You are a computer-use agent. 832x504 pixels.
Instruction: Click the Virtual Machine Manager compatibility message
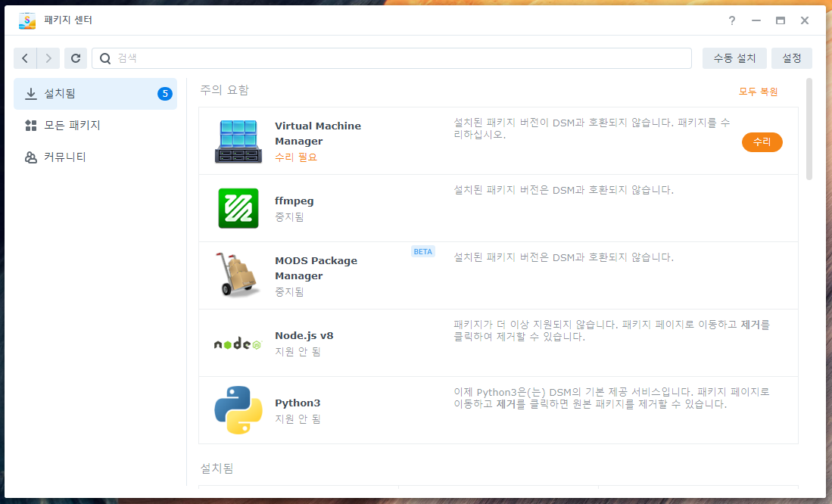[591, 129]
